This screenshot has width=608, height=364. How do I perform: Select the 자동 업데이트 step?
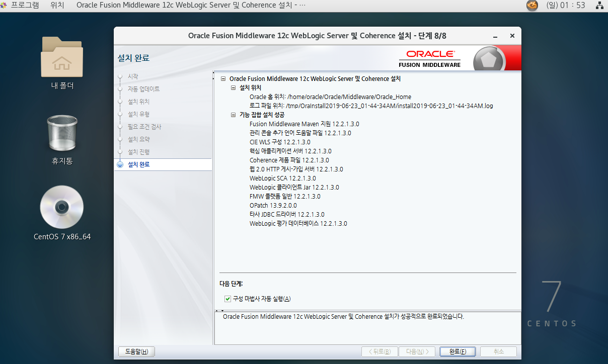click(x=143, y=89)
